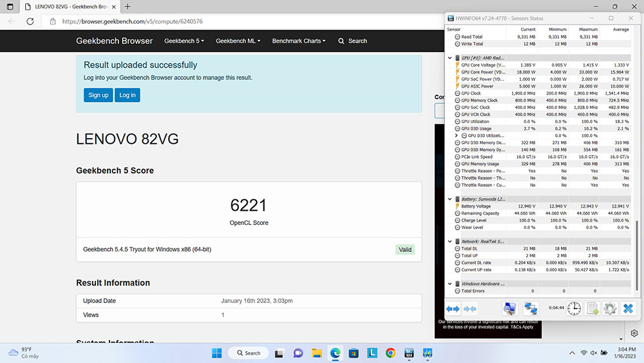Open File Explorer from taskbar
Image resolution: width=644 pixels, height=363 pixels.
[x=317, y=353]
